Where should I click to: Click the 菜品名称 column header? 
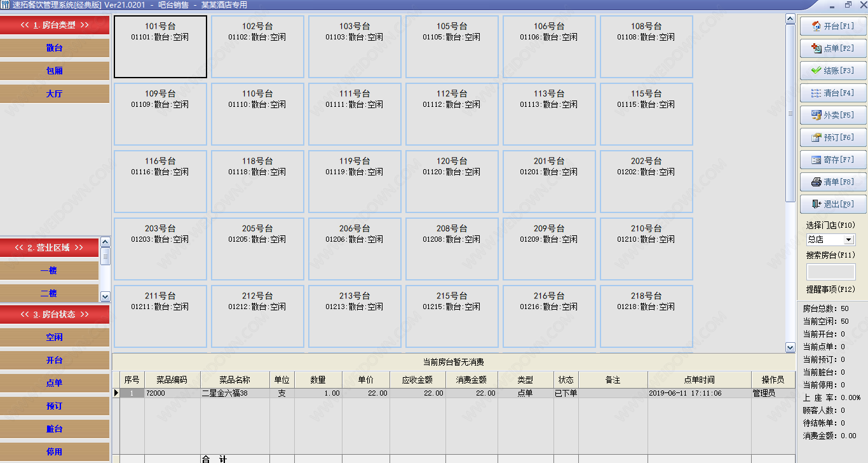(x=234, y=380)
